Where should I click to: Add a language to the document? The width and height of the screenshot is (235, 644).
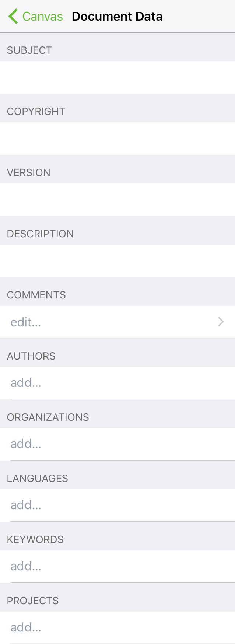click(26, 505)
